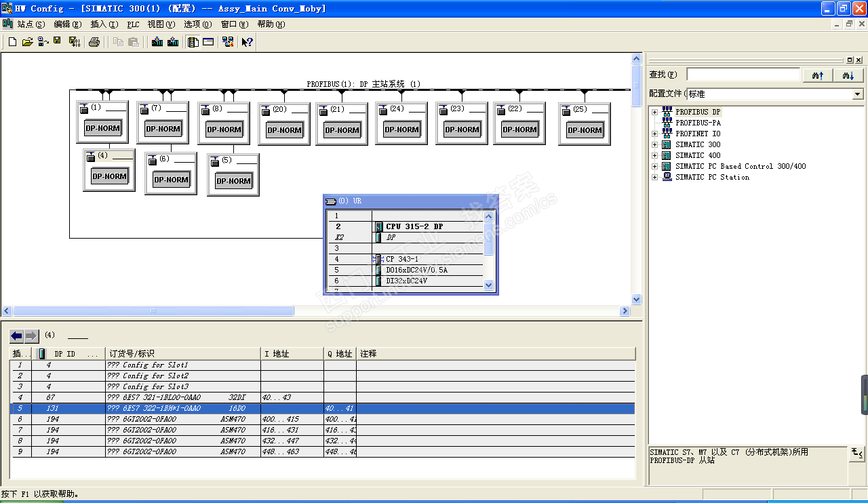Select DP slave station (23) DP-NORM
Viewport: 868px width, 503px height.
click(x=462, y=123)
